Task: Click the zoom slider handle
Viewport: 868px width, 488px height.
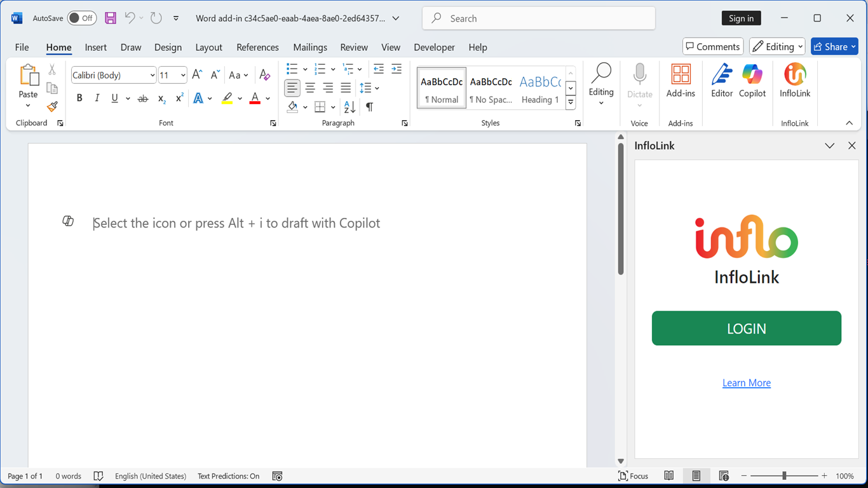Action: point(784,476)
